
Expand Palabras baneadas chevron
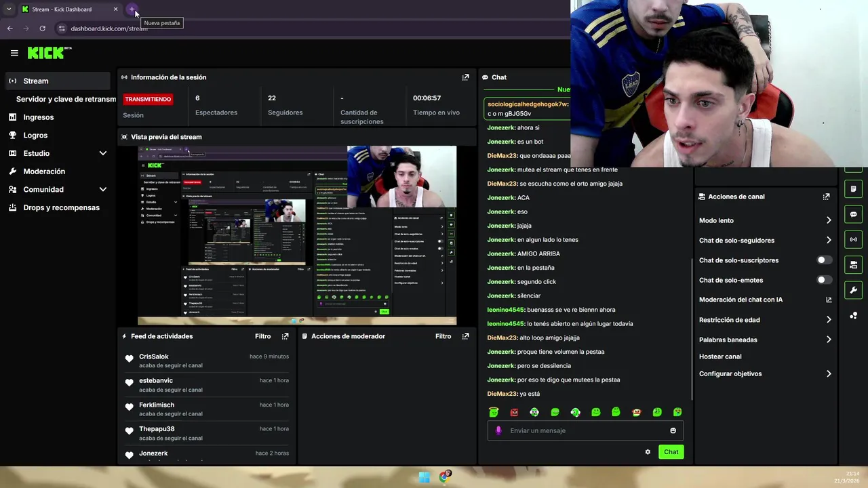point(829,340)
